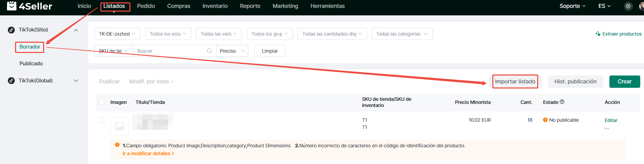Image resolution: width=644 pixels, height=164 pixels.
Task: Toggle the select-all header checkbox
Action: [101, 102]
